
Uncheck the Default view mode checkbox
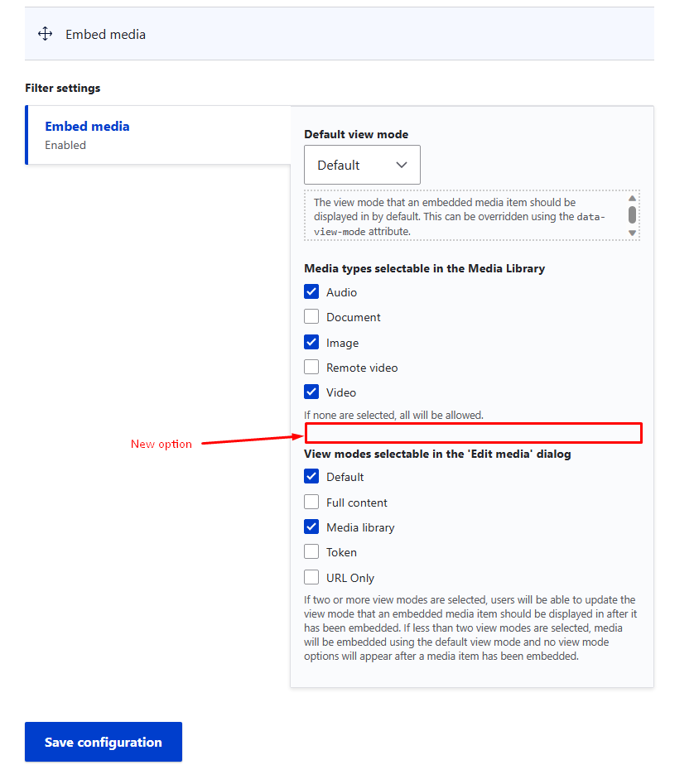[311, 476]
